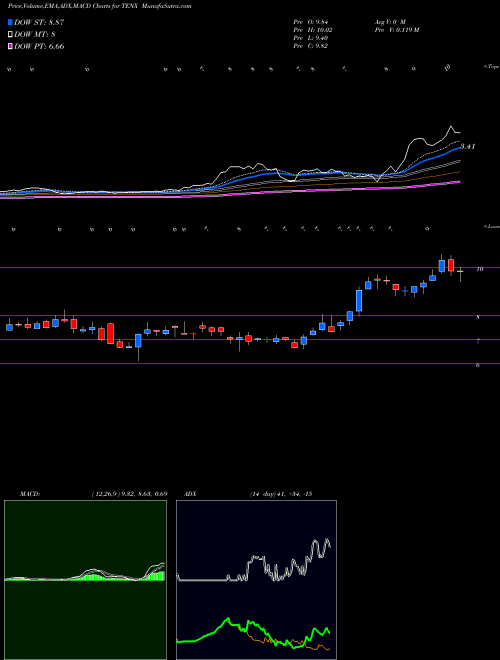500x660 pixels.
Task: Click the price axis label 6
Action: pos(478,365)
